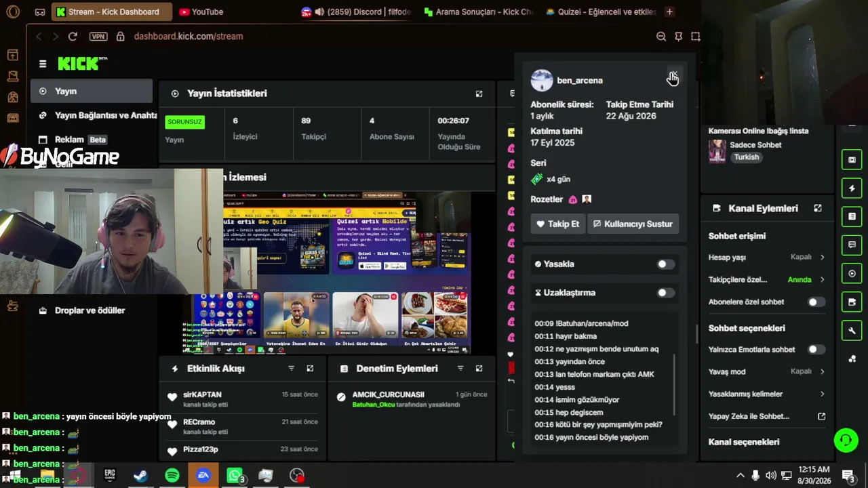Click the Pizza123p follow event
This screenshot has width=868, height=488.
click(x=243, y=450)
